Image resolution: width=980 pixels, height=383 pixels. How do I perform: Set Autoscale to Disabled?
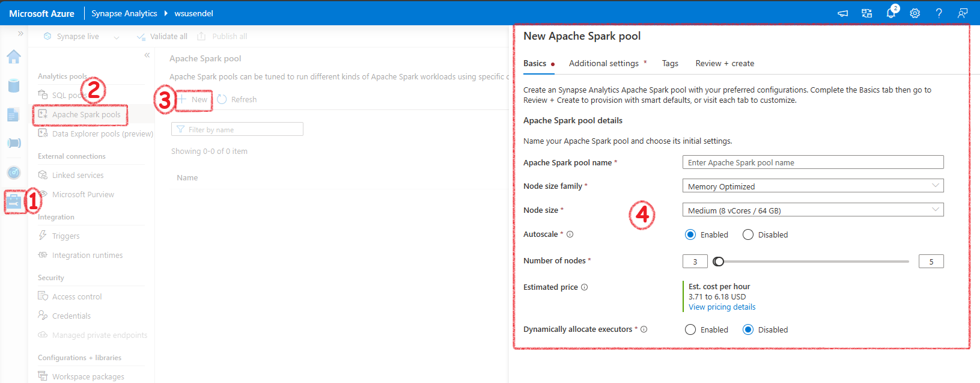coord(748,234)
